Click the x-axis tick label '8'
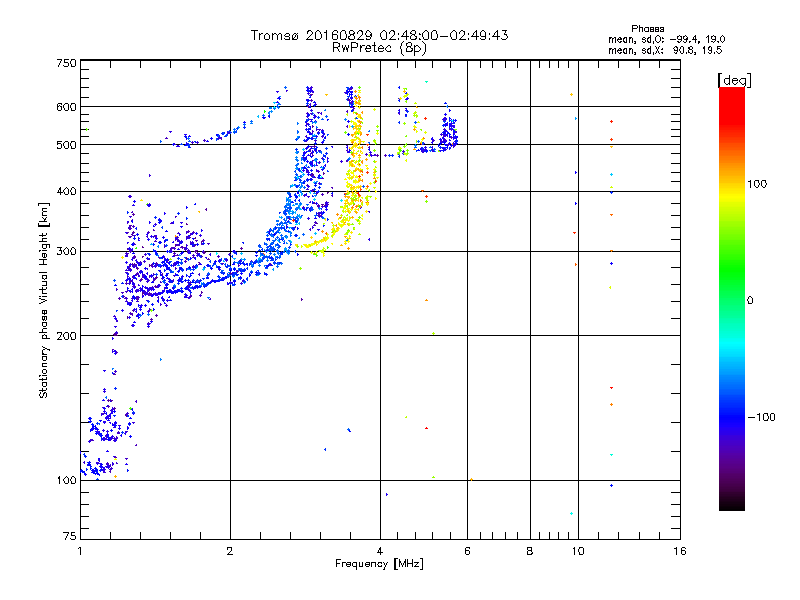 pyautogui.click(x=530, y=551)
